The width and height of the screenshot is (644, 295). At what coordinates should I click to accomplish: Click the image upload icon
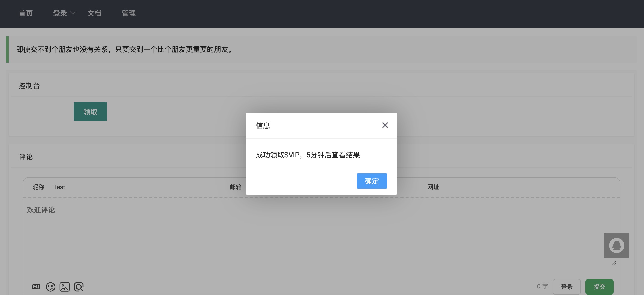tap(65, 287)
